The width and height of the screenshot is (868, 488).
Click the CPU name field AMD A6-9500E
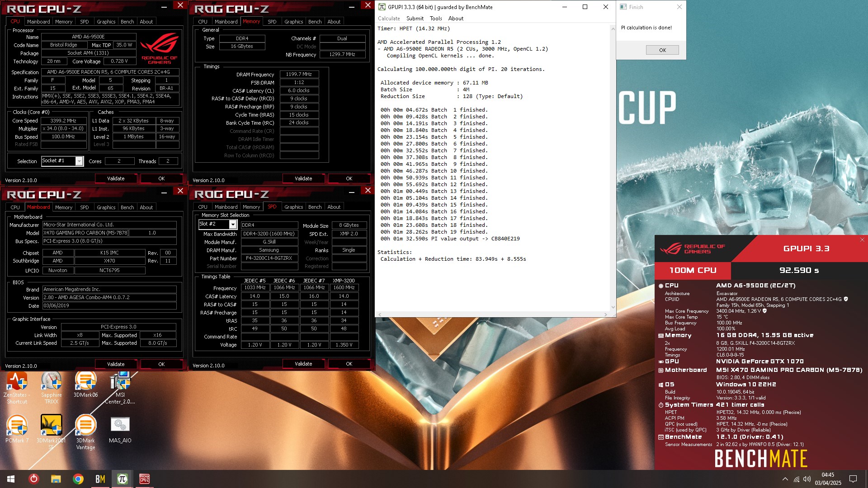(x=89, y=37)
